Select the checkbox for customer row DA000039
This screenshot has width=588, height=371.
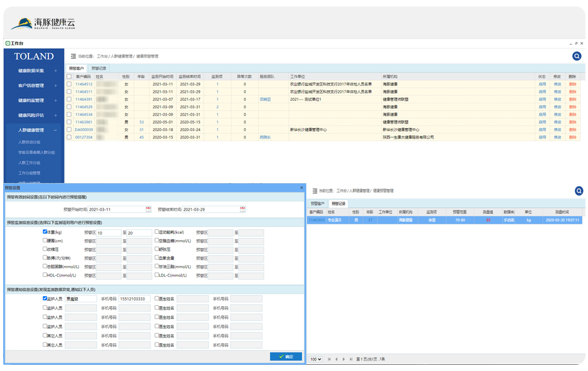[x=69, y=130]
